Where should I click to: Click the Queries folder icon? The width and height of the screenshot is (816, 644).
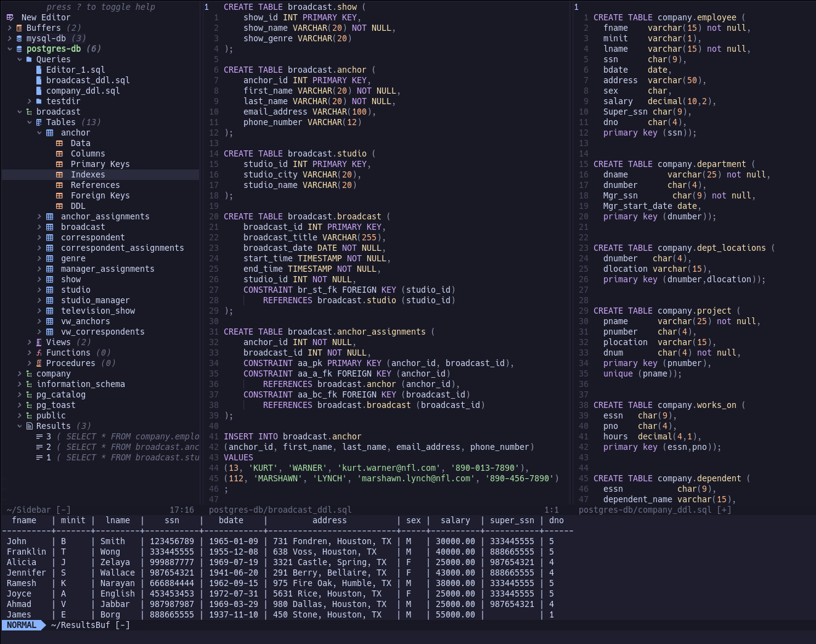click(x=29, y=59)
